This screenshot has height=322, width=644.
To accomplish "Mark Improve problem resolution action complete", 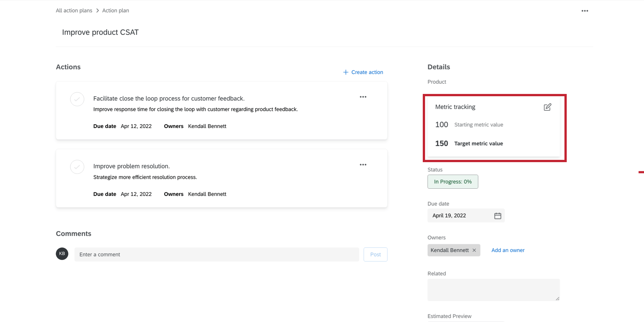I will tap(77, 167).
